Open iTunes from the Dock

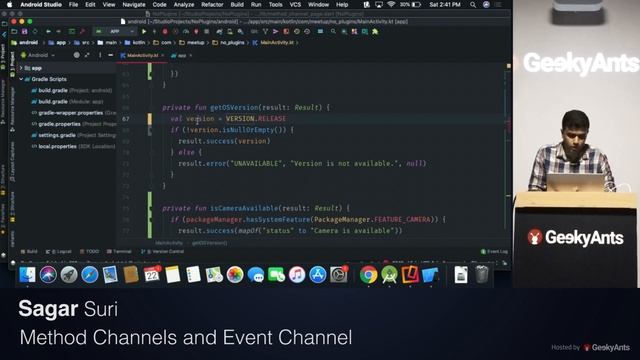(297, 275)
